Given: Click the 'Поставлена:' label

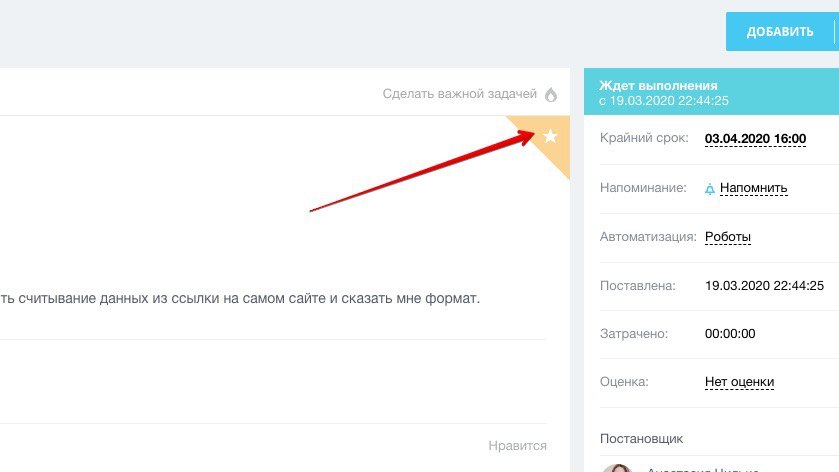Looking at the screenshot, I should tap(637, 285).
